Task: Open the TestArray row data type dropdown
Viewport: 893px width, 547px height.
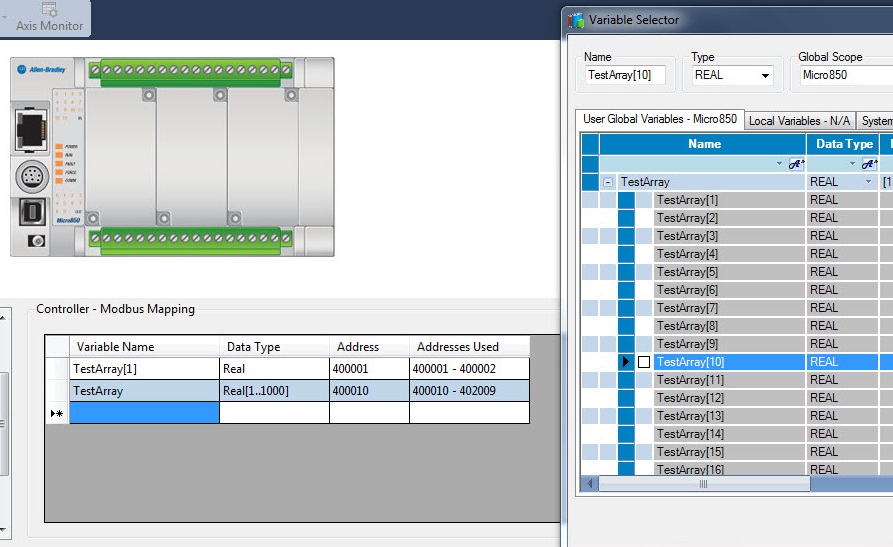Action: pyautogui.click(x=868, y=182)
